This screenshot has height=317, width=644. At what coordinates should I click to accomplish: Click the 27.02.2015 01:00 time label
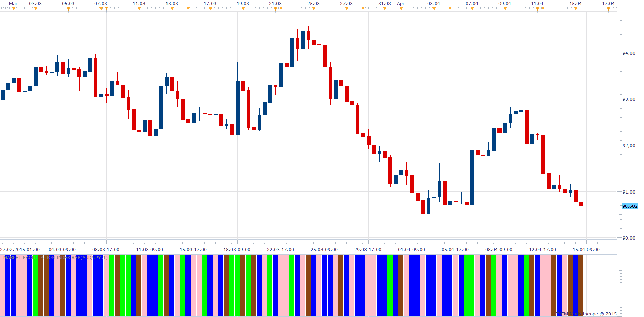(x=20, y=250)
